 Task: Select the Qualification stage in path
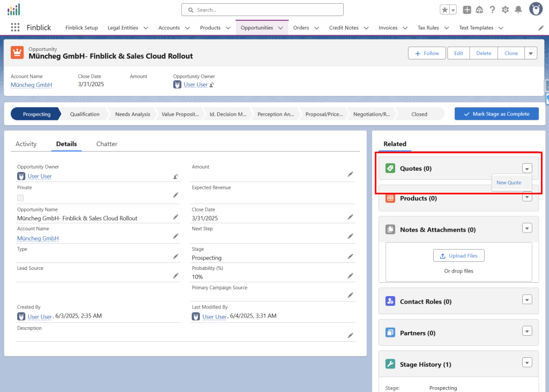tap(85, 114)
